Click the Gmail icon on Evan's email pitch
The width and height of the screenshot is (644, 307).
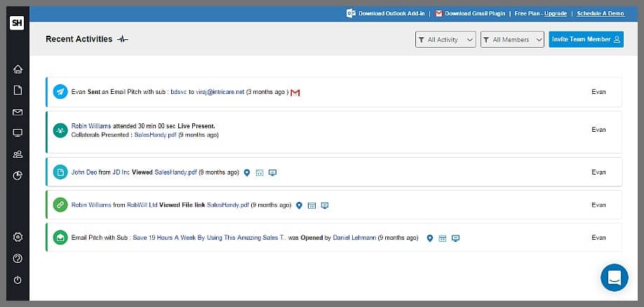pyautogui.click(x=295, y=93)
